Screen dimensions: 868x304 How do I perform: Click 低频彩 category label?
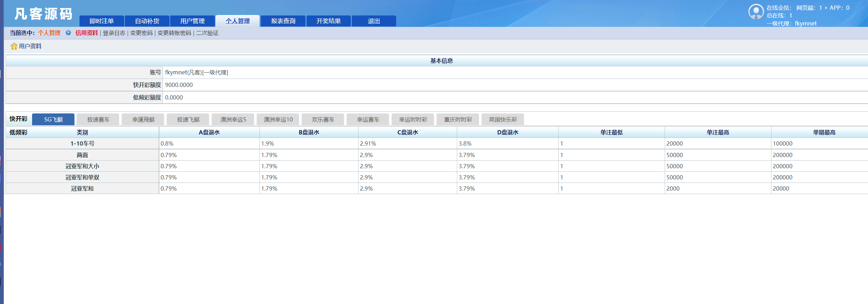click(x=18, y=132)
